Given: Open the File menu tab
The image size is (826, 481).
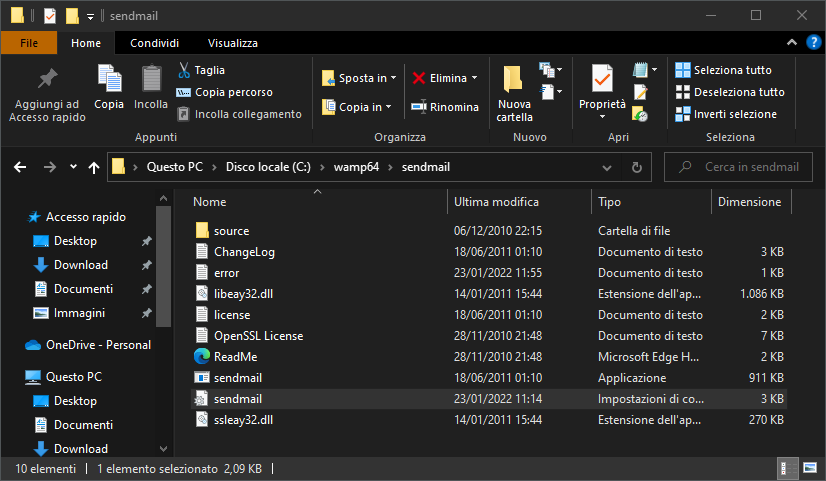Looking at the screenshot, I should [29, 43].
